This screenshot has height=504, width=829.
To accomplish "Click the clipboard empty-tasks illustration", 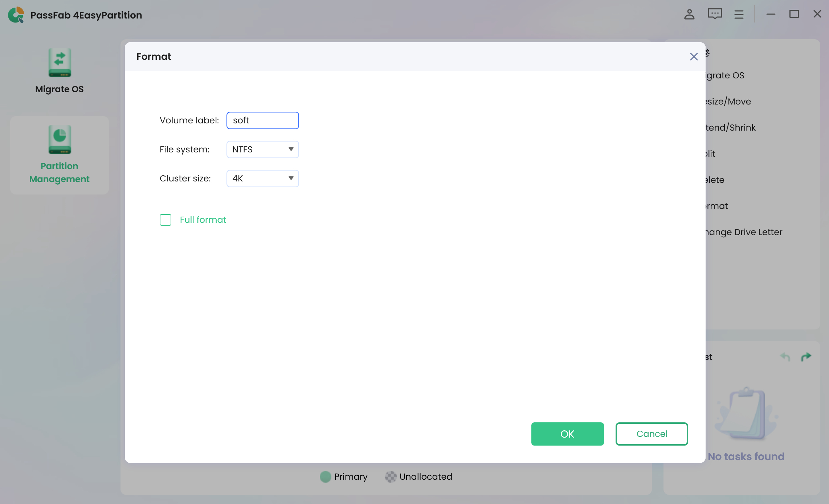I will tap(746, 414).
